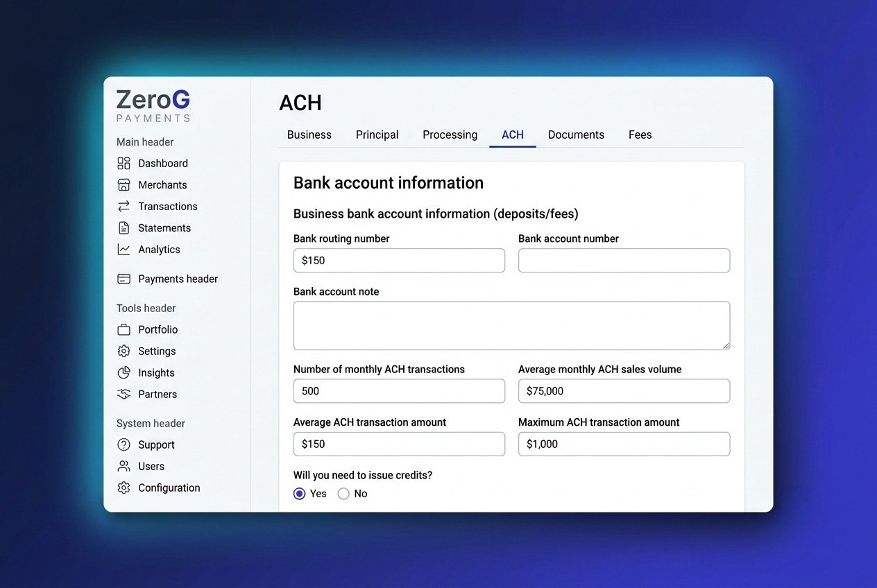This screenshot has height=588, width=877.
Task: Open Insights in the sidebar
Action: [x=156, y=372]
